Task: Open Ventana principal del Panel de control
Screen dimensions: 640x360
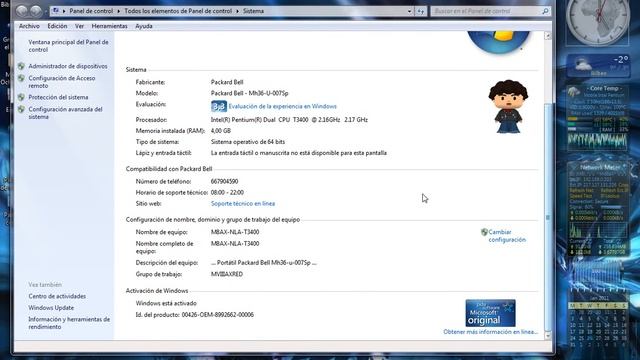Action: click(x=68, y=46)
